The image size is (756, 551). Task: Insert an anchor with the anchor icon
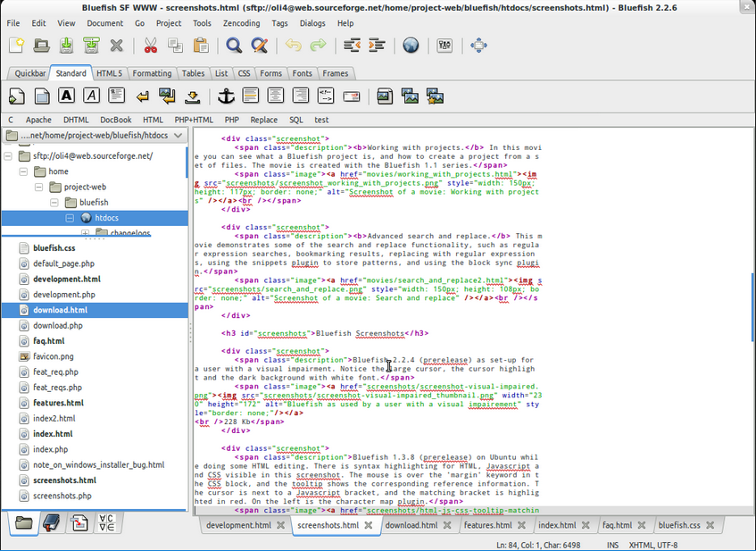click(225, 96)
